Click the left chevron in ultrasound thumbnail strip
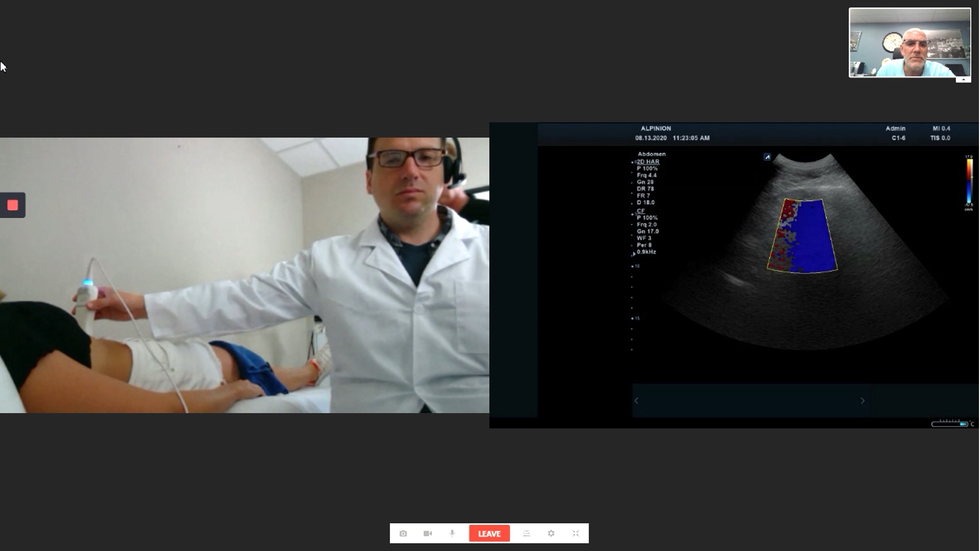The width and height of the screenshot is (980, 551). pyautogui.click(x=636, y=401)
